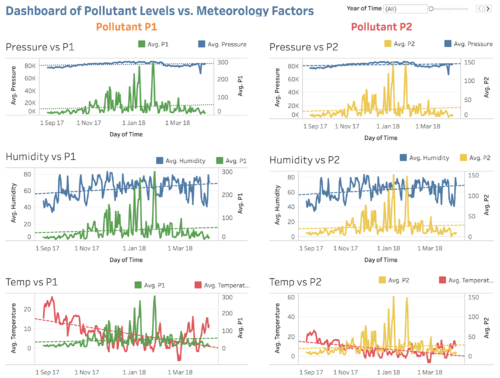Click the Temp vs P1 chart title
This screenshot has height=378, width=500.
click(32, 282)
